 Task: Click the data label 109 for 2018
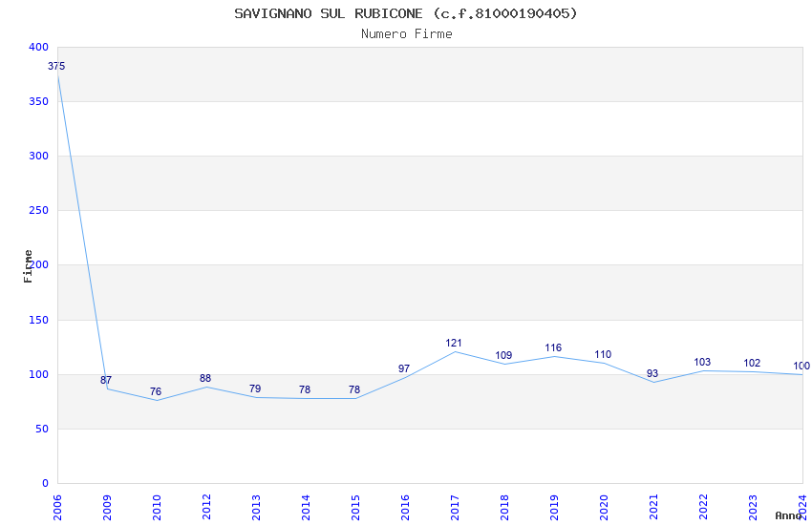503,355
